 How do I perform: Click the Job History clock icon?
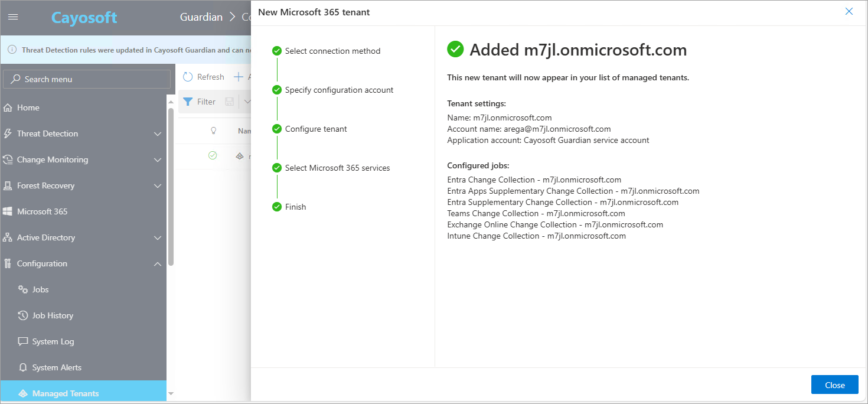tap(23, 315)
